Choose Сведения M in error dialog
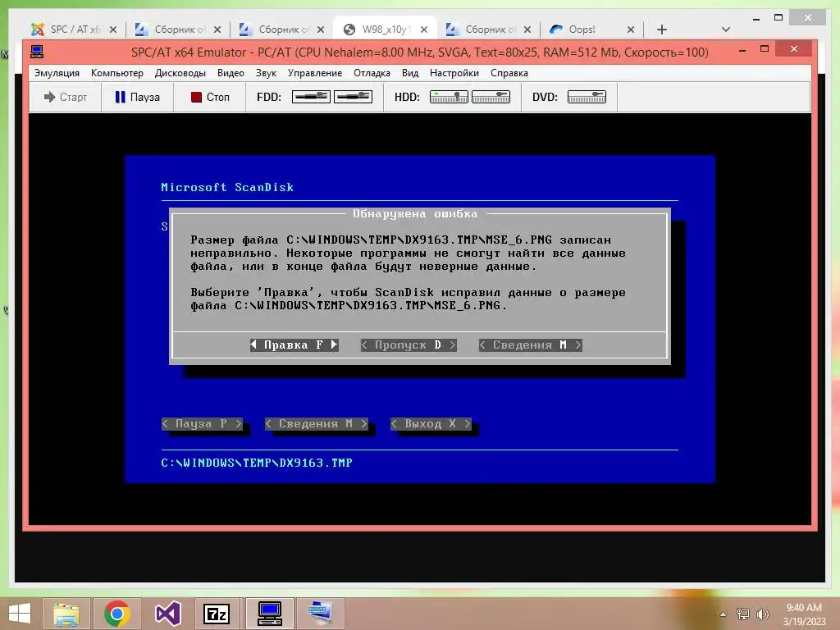 tap(531, 345)
